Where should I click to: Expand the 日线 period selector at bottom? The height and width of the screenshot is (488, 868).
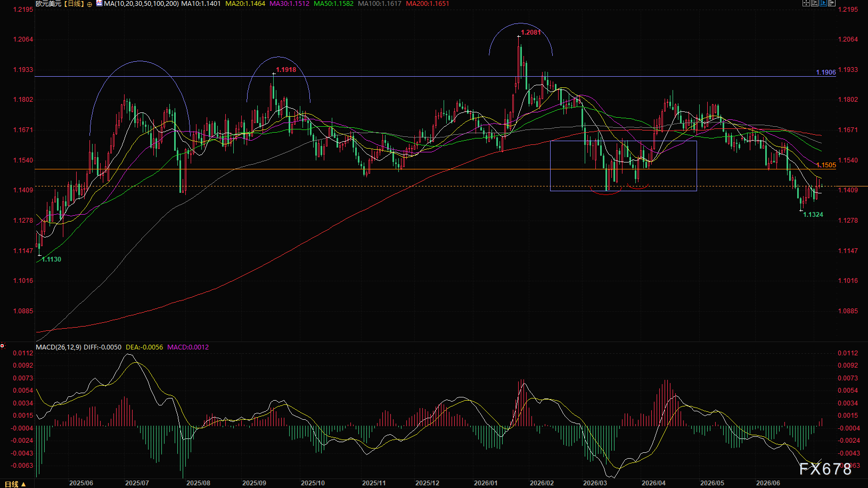(15, 484)
